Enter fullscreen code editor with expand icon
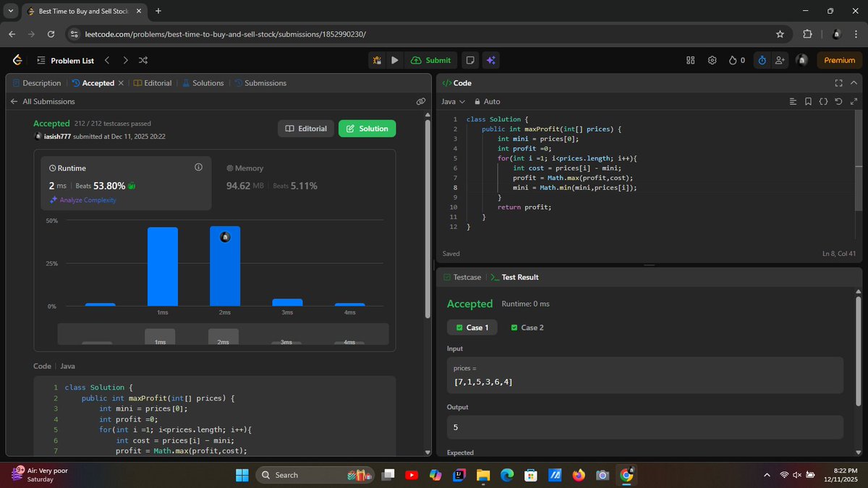 click(x=838, y=83)
